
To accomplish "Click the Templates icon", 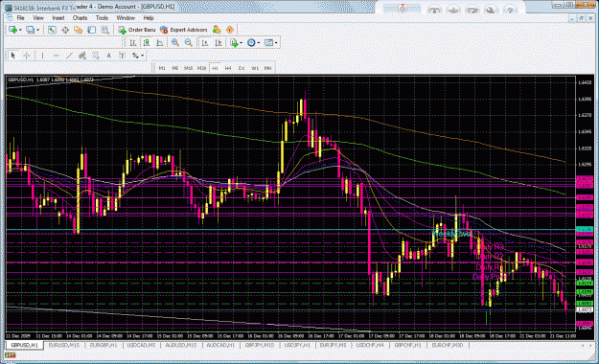I will coord(268,43).
